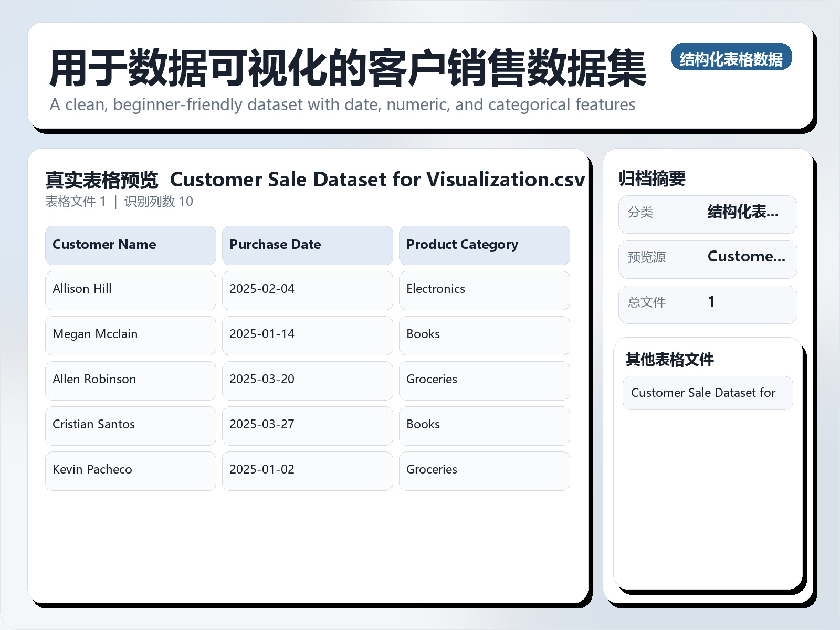Image resolution: width=840 pixels, height=630 pixels.
Task: Expand the truncated Custome... preview source value
Action: coord(747,257)
